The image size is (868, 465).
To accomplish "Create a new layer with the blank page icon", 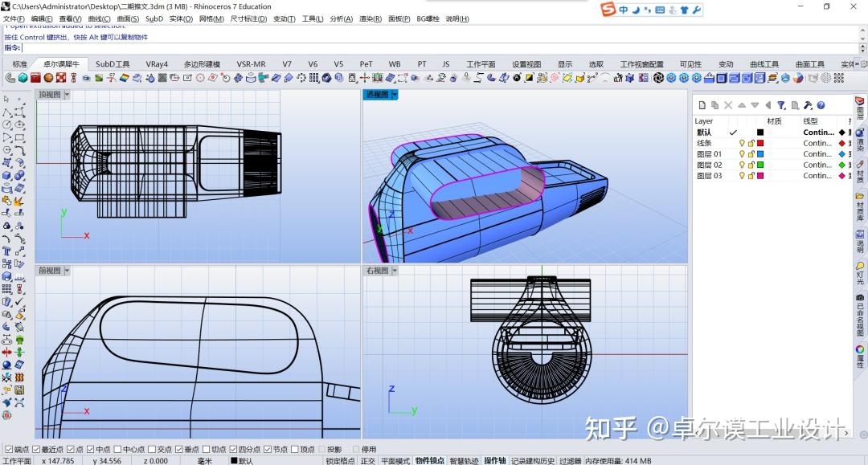I will [702, 105].
